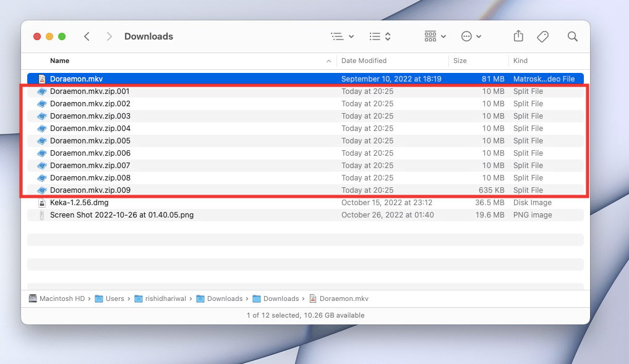This screenshot has width=629, height=364.
Task: Go forward with the right chevron button
Action: [109, 36]
